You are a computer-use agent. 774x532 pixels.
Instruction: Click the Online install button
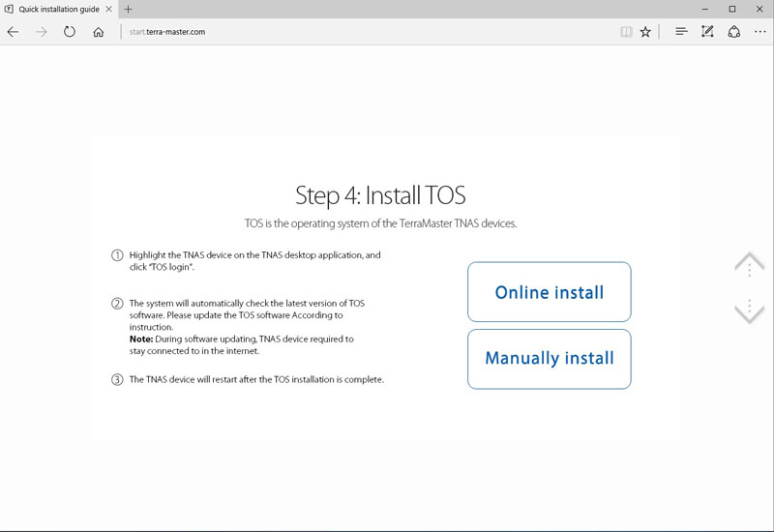pyautogui.click(x=549, y=292)
